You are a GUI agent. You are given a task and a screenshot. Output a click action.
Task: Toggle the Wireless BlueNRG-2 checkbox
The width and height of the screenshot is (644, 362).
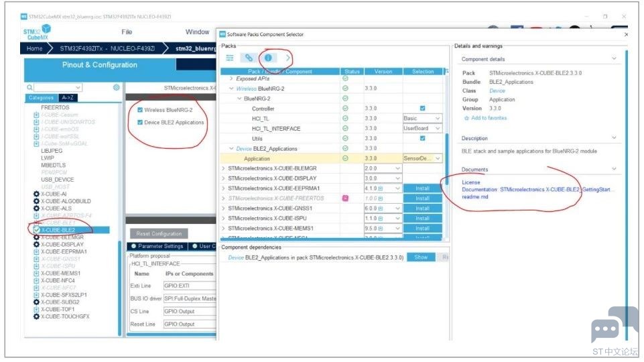[x=140, y=110]
